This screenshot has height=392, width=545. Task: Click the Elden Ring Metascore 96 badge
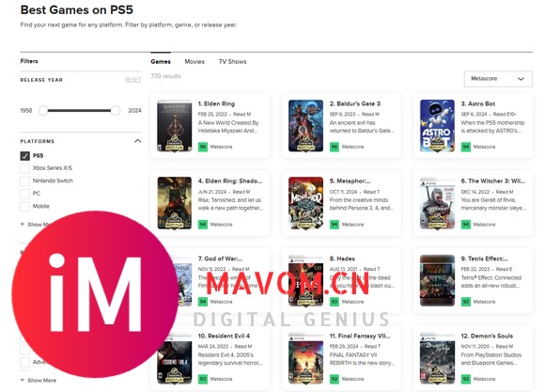click(x=203, y=147)
